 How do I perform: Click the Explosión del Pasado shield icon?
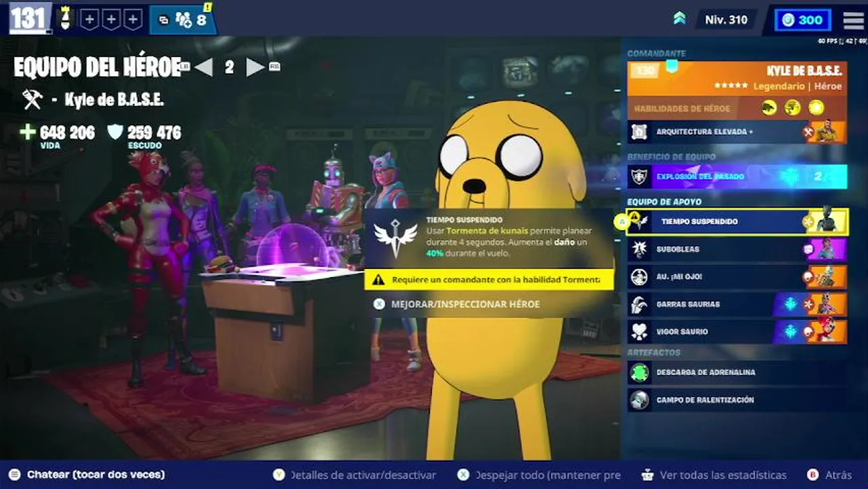pyautogui.click(x=639, y=177)
